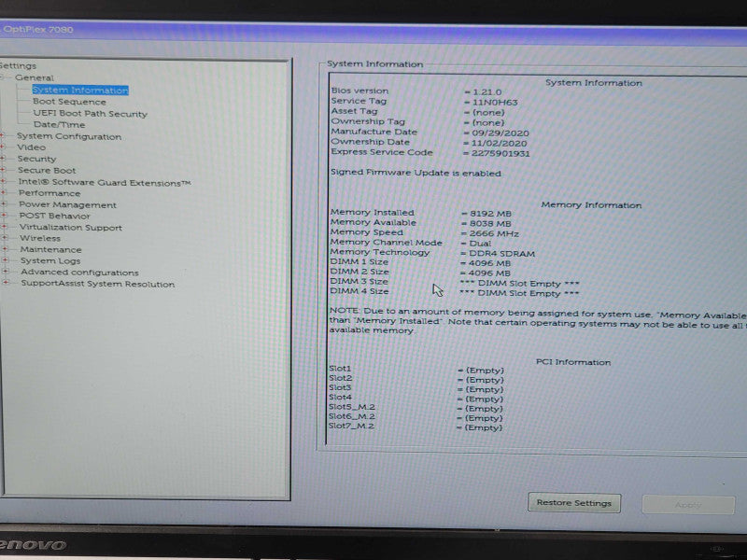
Task: Click the DIMM 2 Size row
Action: (420, 273)
